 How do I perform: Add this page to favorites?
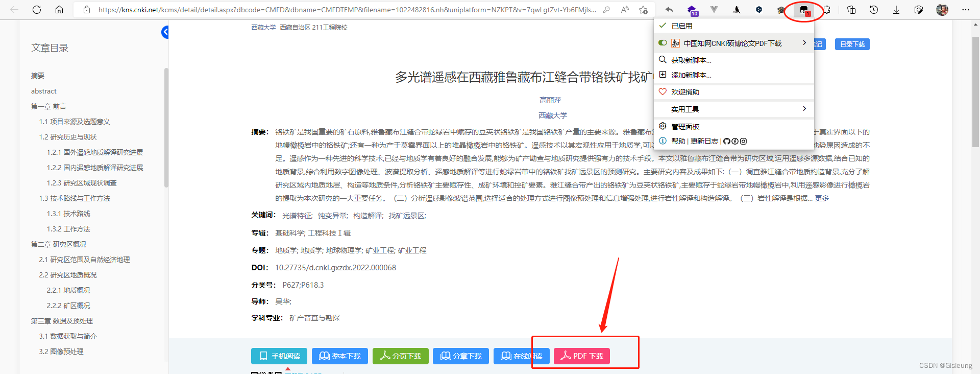point(643,10)
